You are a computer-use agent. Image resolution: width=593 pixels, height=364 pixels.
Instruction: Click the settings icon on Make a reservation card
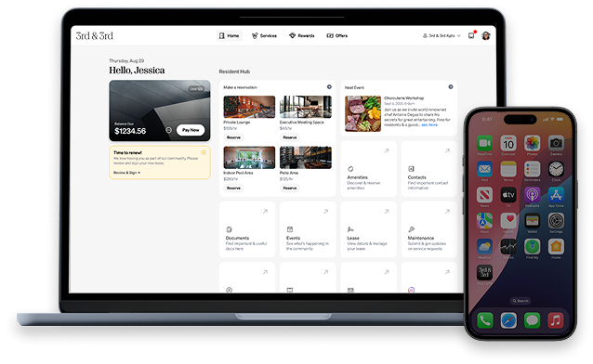coord(329,87)
